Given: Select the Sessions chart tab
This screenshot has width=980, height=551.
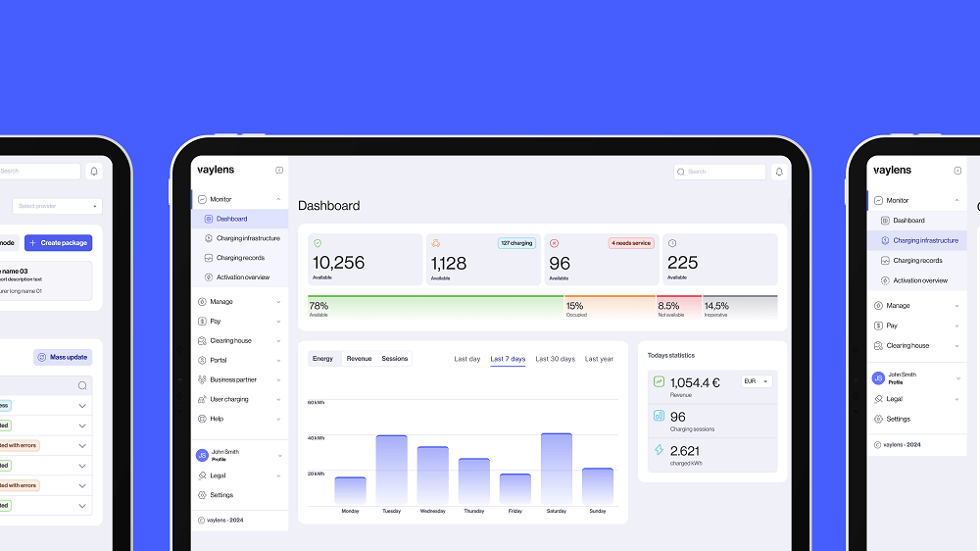Looking at the screenshot, I should (394, 359).
